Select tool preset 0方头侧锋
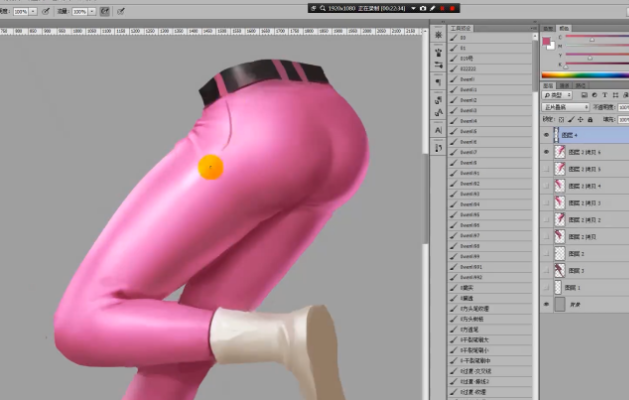This screenshot has height=400, width=629. click(x=490, y=319)
